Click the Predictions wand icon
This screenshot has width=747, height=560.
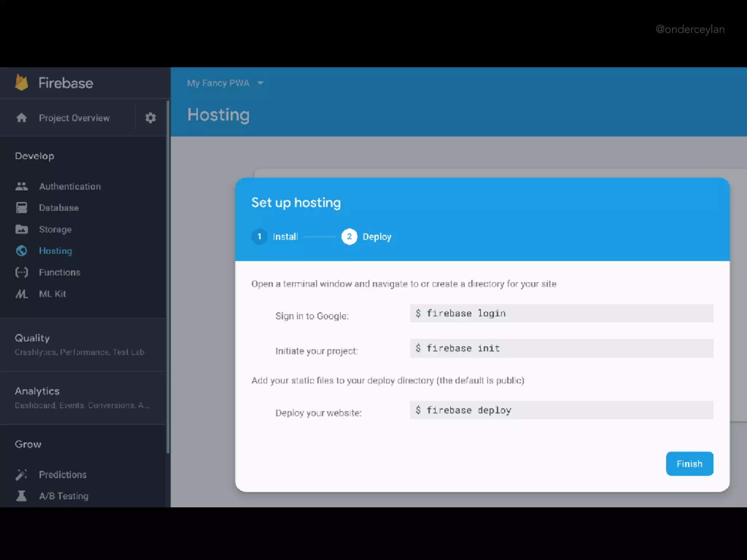click(22, 474)
